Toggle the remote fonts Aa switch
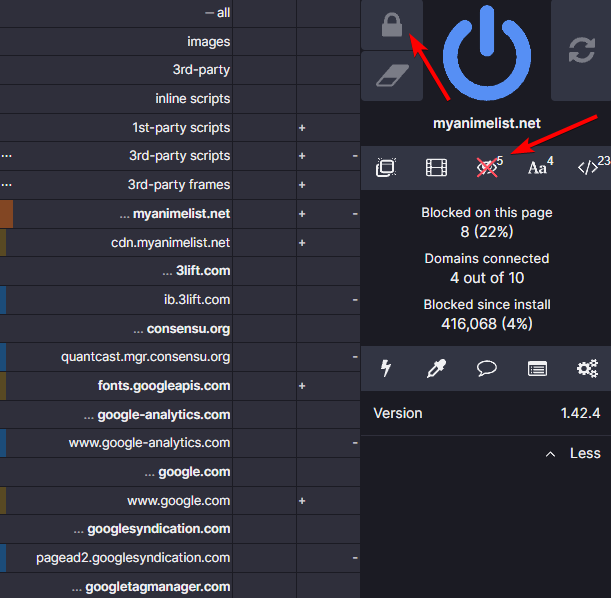 (538, 168)
